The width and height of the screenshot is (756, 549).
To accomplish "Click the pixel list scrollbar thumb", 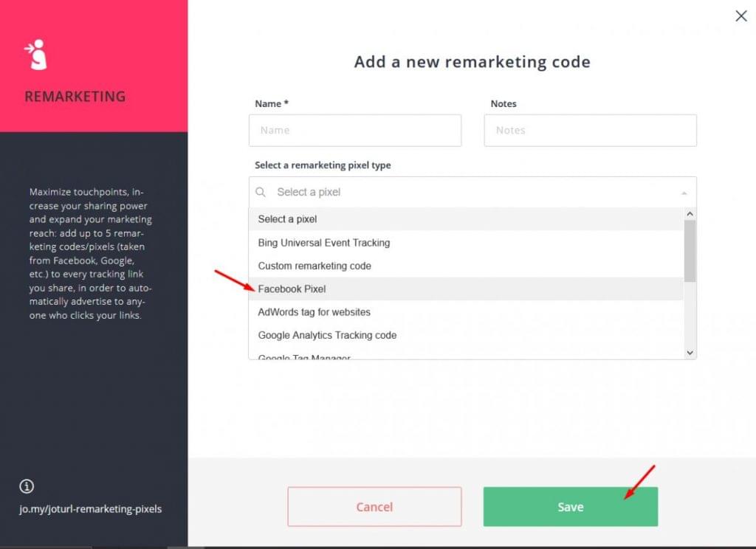I will point(690,251).
